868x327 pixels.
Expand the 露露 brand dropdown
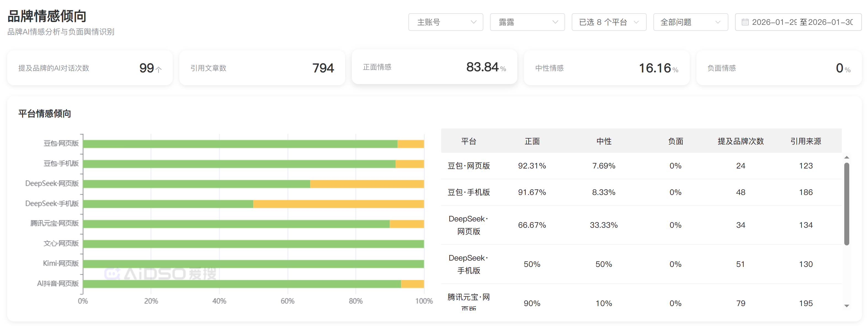coord(527,22)
